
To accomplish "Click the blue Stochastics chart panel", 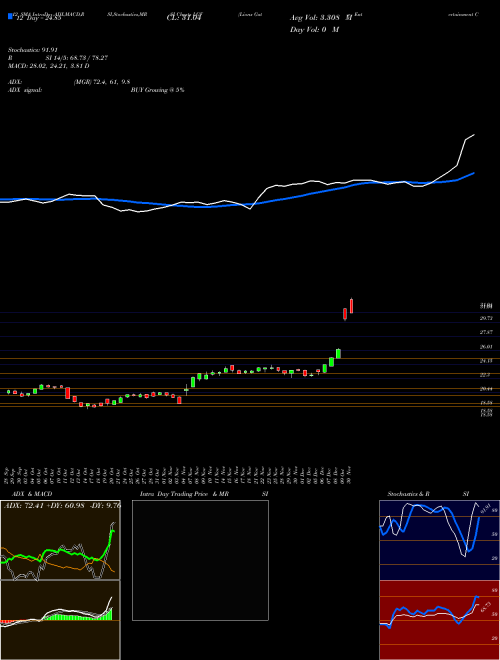I will pos(439,540).
